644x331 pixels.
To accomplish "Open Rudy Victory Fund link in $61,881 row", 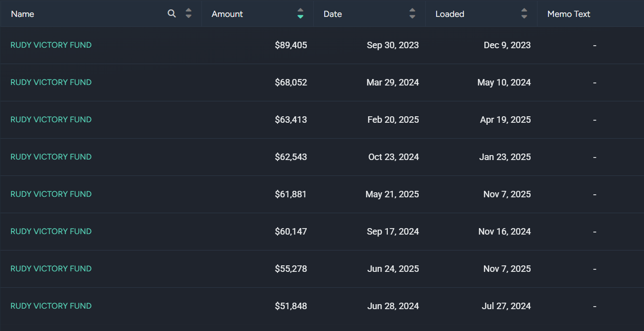I will click(x=51, y=194).
